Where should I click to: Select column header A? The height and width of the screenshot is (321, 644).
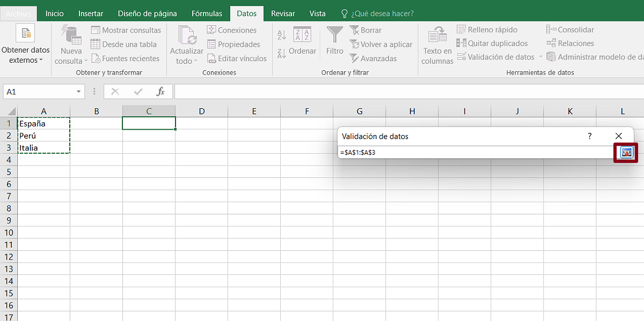coord(44,111)
